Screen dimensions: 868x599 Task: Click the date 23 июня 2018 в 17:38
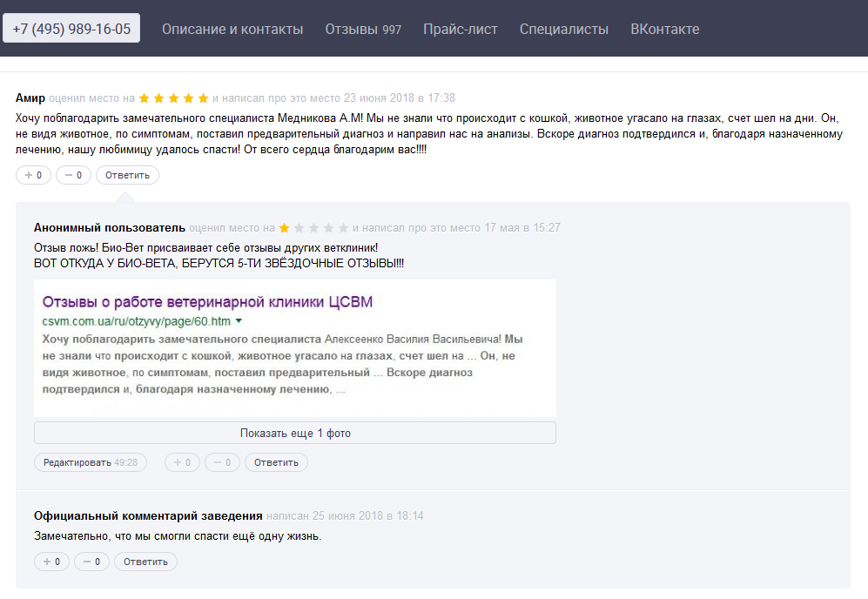coord(399,98)
